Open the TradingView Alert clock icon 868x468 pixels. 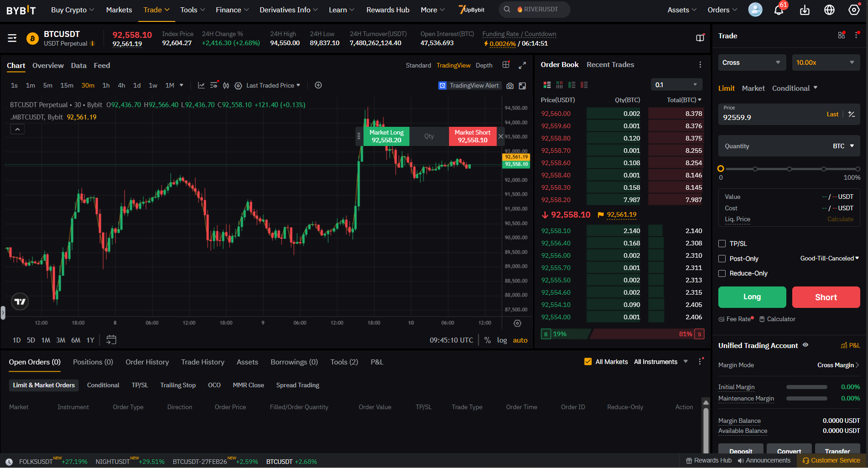[x=442, y=85]
